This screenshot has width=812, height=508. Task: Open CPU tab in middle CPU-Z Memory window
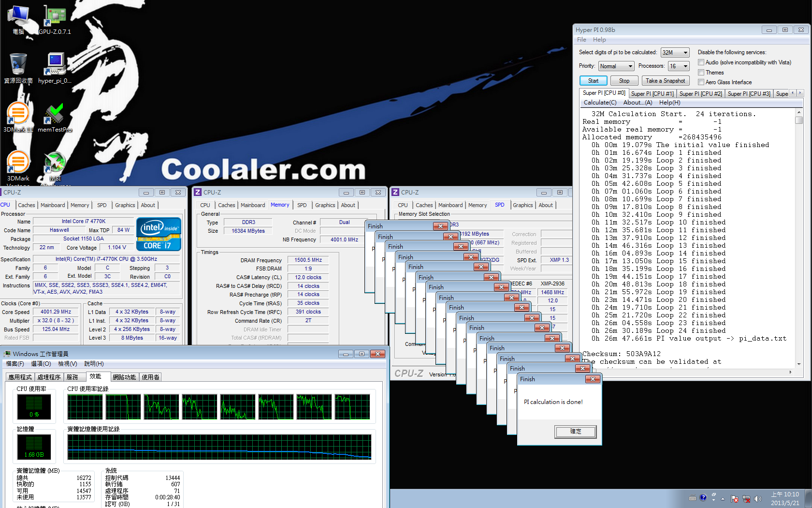tap(205, 205)
